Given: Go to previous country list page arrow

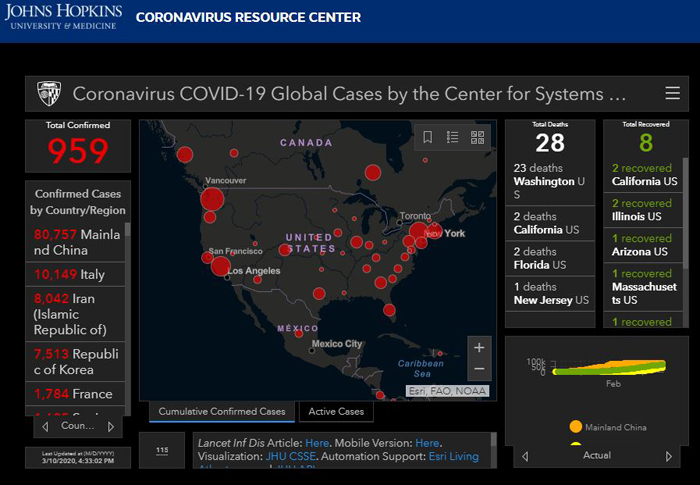Looking at the screenshot, I should click(45, 427).
